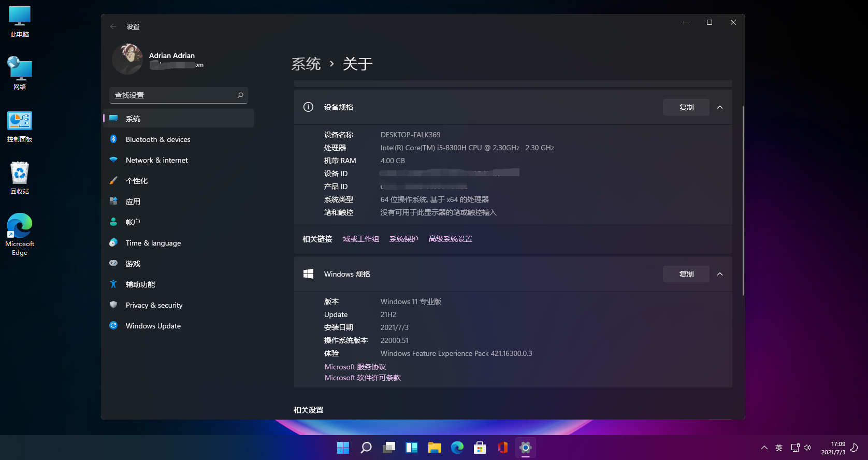The height and width of the screenshot is (460, 868).
Task: Click the 21H2 update value
Action: point(388,314)
